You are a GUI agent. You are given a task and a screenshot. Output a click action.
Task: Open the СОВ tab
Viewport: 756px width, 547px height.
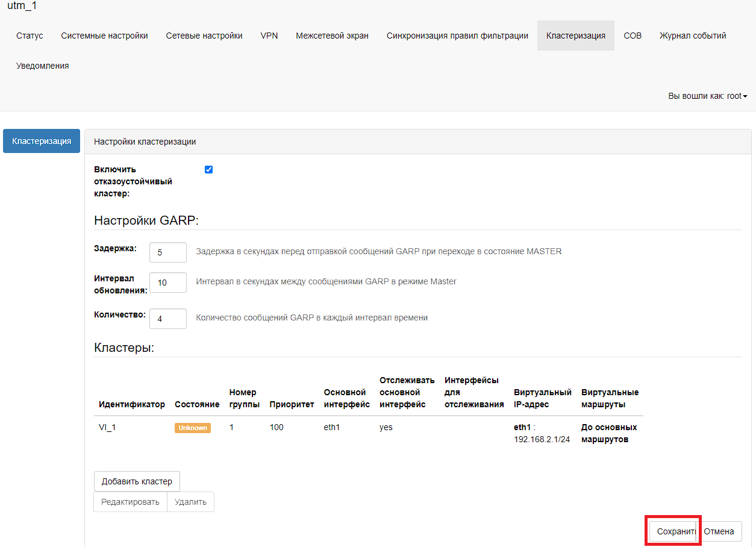[633, 36]
